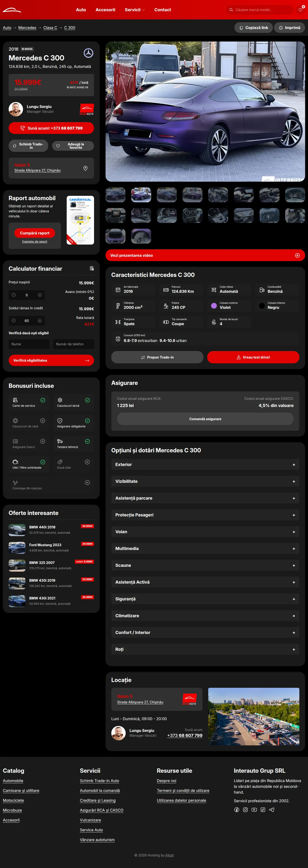
Task: Click the seat icon beside Număr de locuri
Action: click(x=214, y=322)
